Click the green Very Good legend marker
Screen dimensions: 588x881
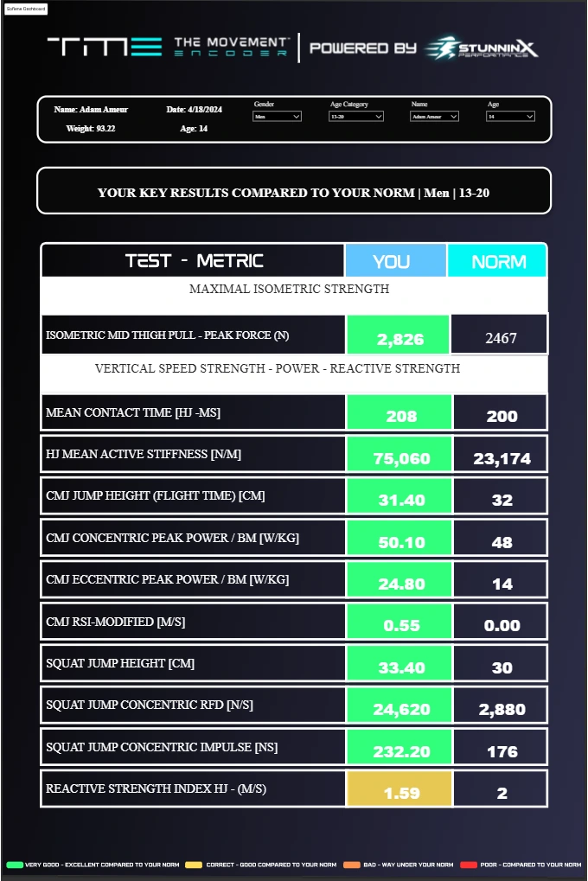pos(15,865)
